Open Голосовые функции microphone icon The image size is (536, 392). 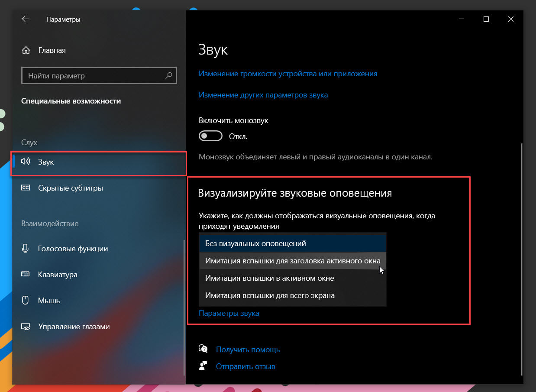click(x=26, y=249)
